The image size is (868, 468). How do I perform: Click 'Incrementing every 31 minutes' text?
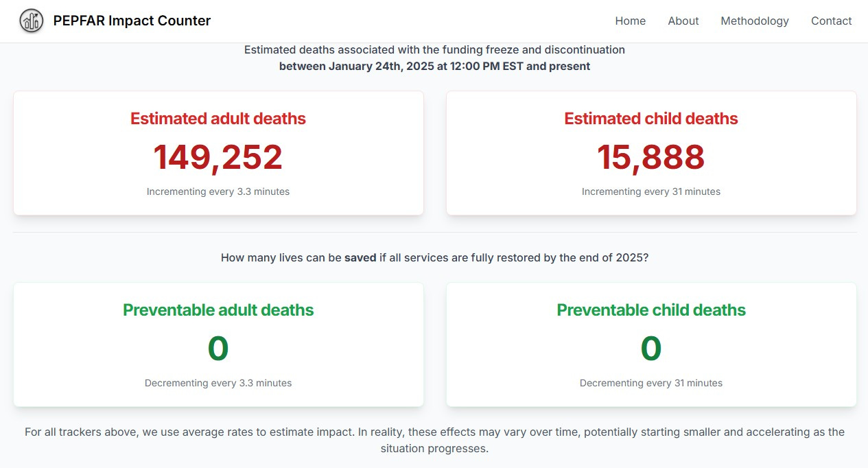[x=651, y=191]
